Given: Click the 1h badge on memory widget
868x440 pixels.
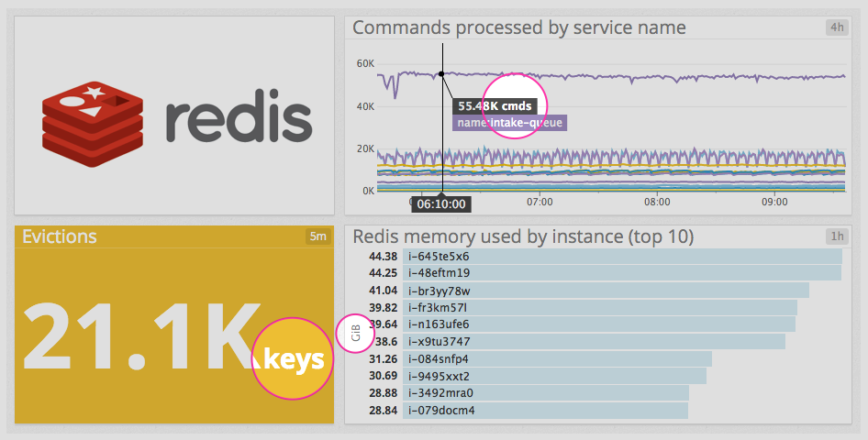Looking at the screenshot, I should tap(836, 236).
